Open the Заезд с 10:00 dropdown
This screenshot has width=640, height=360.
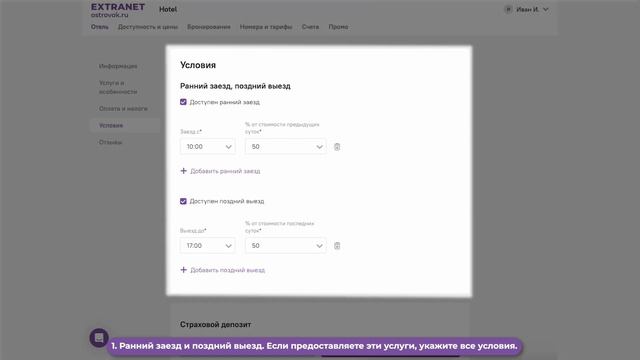pos(208,147)
